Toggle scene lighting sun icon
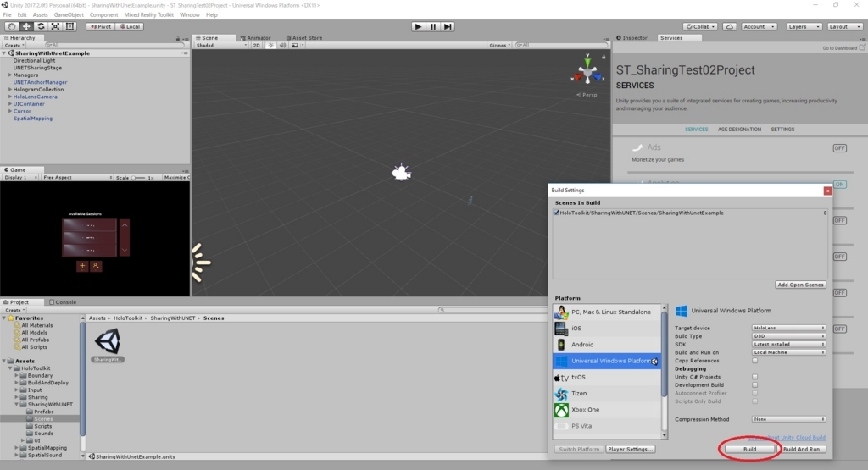Screen dimensions: 868x470 click(270, 46)
